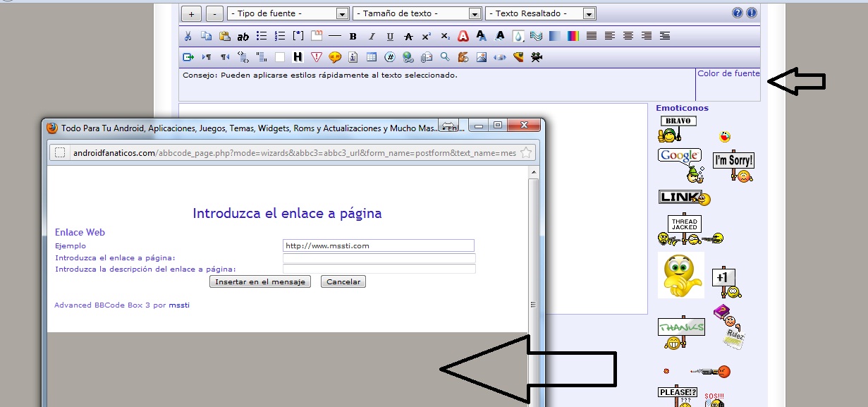Click the insert image icon
The width and height of the screenshot is (868, 407).
(482, 57)
